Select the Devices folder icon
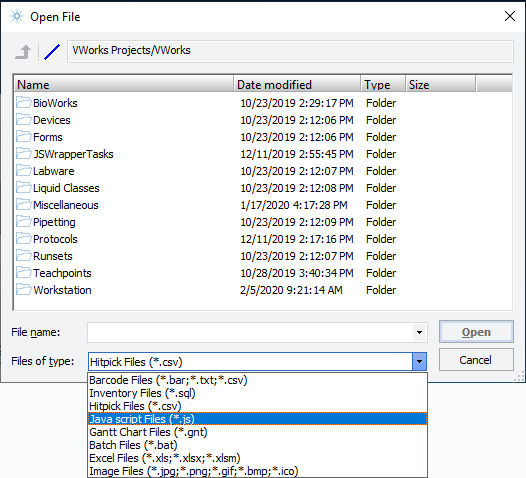526x478 pixels. pos(23,119)
